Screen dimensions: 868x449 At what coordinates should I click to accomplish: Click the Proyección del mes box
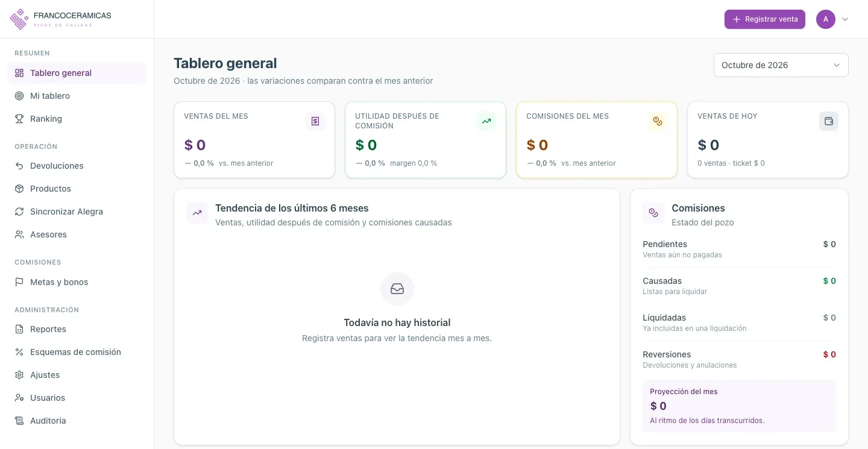pos(739,406)
